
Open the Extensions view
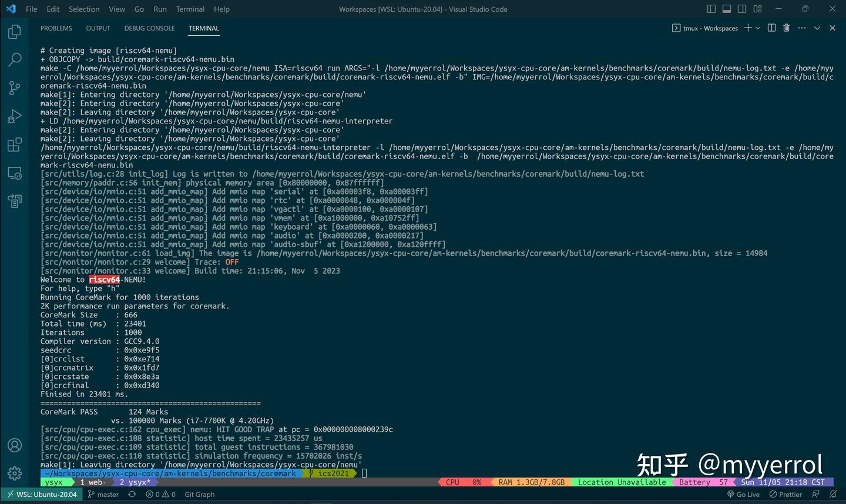[15, 145]
